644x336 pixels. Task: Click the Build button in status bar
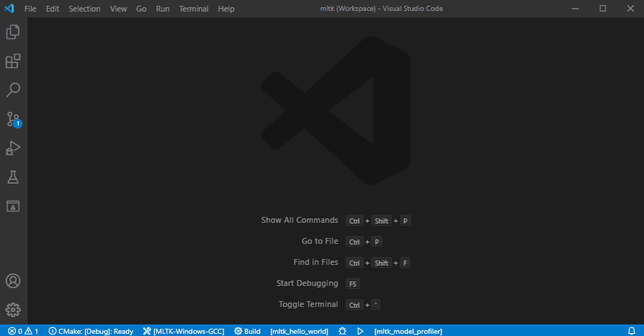pos(247,331)
